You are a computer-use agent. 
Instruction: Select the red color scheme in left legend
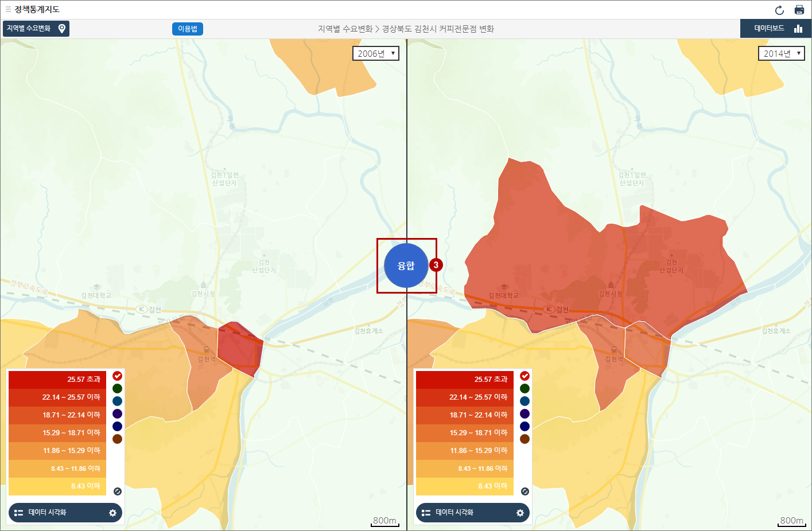pyautogui.click(x=117, y=376)
